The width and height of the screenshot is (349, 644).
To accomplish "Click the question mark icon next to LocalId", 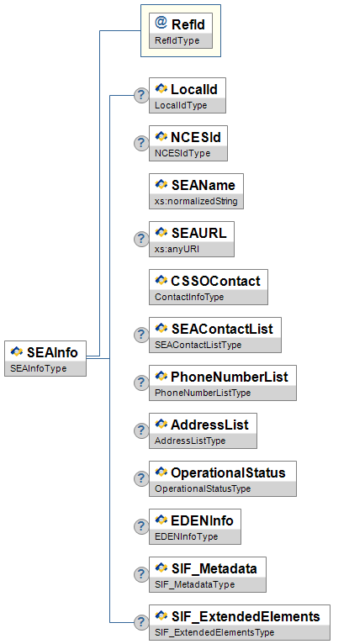I will pos(141,95).
